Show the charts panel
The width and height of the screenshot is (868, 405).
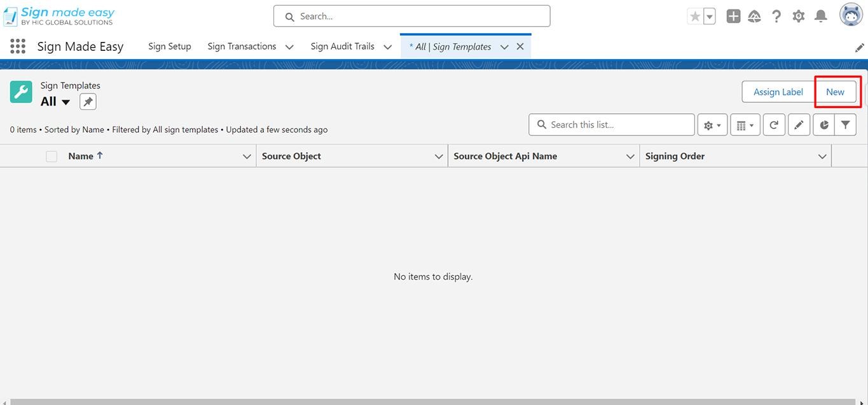[823, 125]
